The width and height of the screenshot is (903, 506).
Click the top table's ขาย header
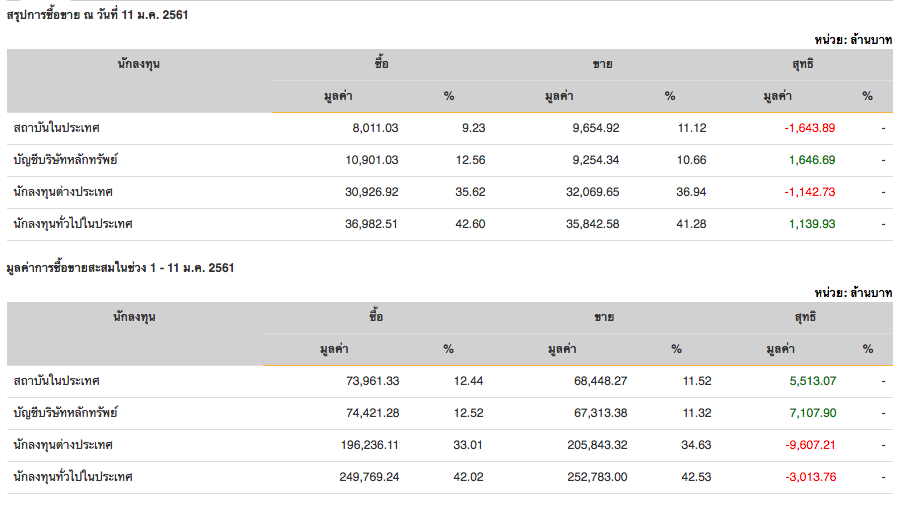(602, 64)
